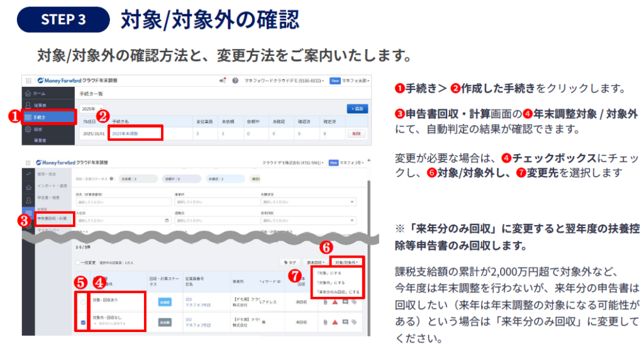The height and width of the screenshot is (349, 644).
Task: Click the help question mark icon
Action: [235, 81]
